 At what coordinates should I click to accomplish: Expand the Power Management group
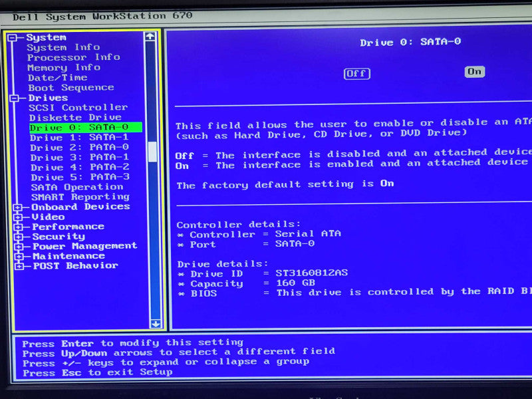[19, 247]
